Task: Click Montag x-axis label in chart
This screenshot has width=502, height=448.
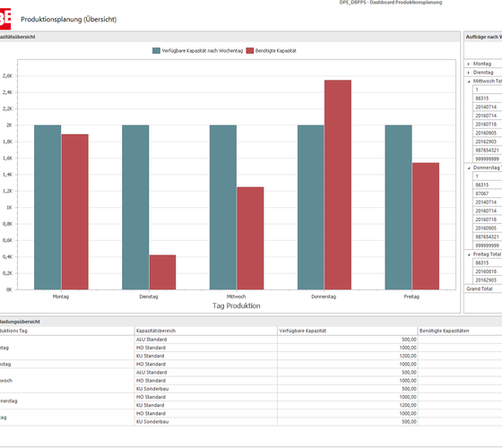Action: (61, 297)
